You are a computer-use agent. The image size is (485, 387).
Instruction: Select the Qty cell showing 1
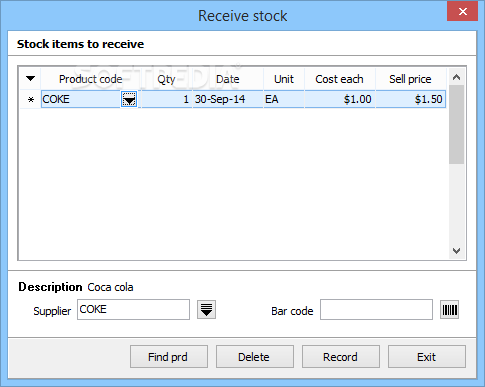tap(166, 99)
